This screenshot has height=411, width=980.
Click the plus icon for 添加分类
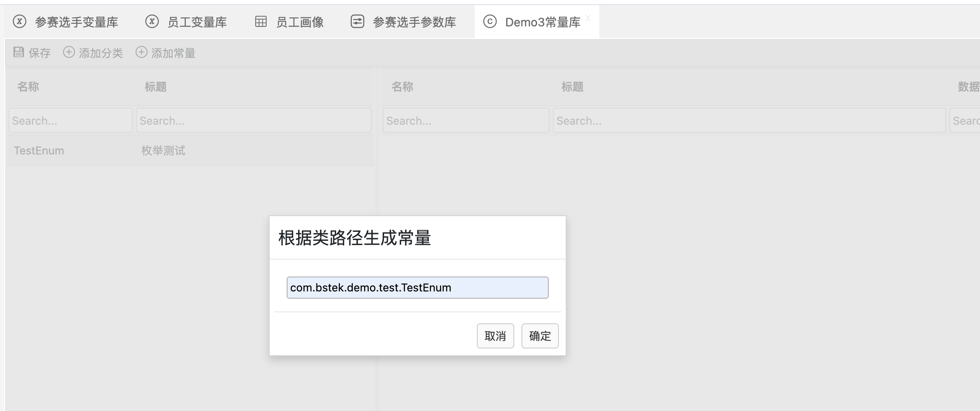pos(69,52)
